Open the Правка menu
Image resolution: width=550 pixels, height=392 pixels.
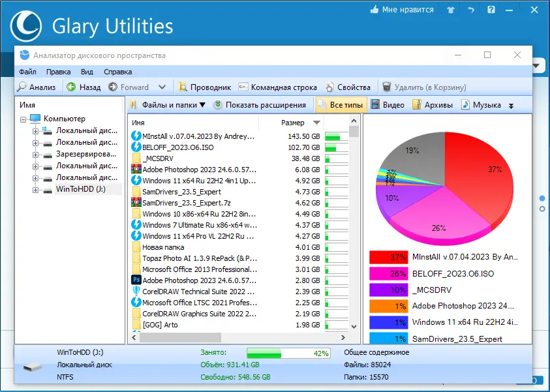58,72
